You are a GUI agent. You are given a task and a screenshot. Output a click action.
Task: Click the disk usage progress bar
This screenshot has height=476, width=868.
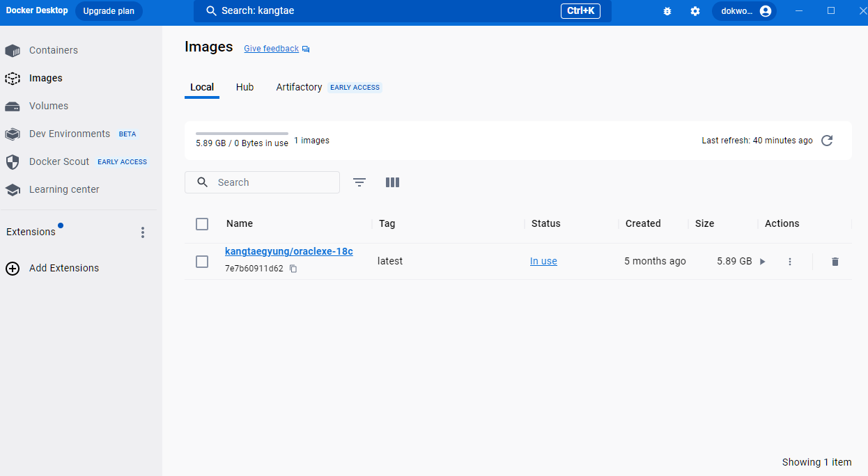[x=242, y=133]
